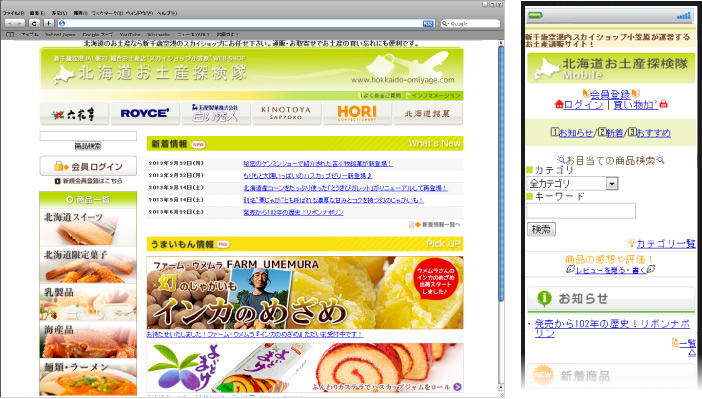Open the bookmarks book icon in bookmark bar
The height and width of the screenshot is (399, 702).
(10, 34)
